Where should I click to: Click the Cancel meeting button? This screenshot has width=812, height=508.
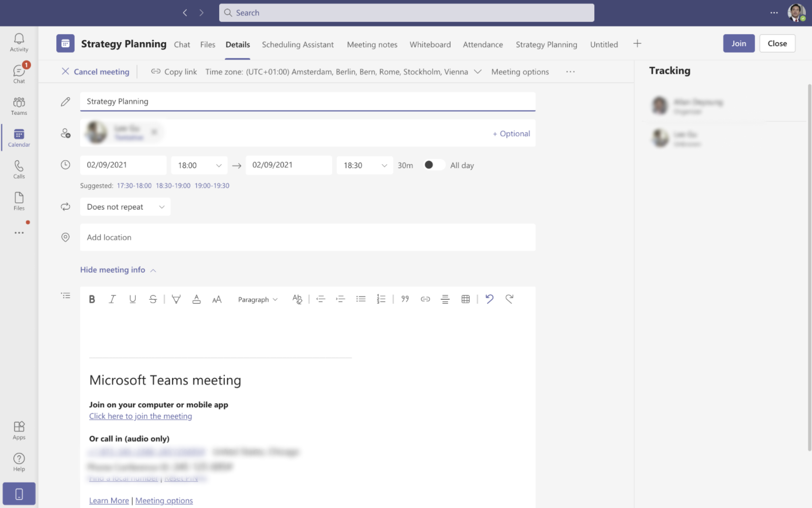click(x=95, y=72)
